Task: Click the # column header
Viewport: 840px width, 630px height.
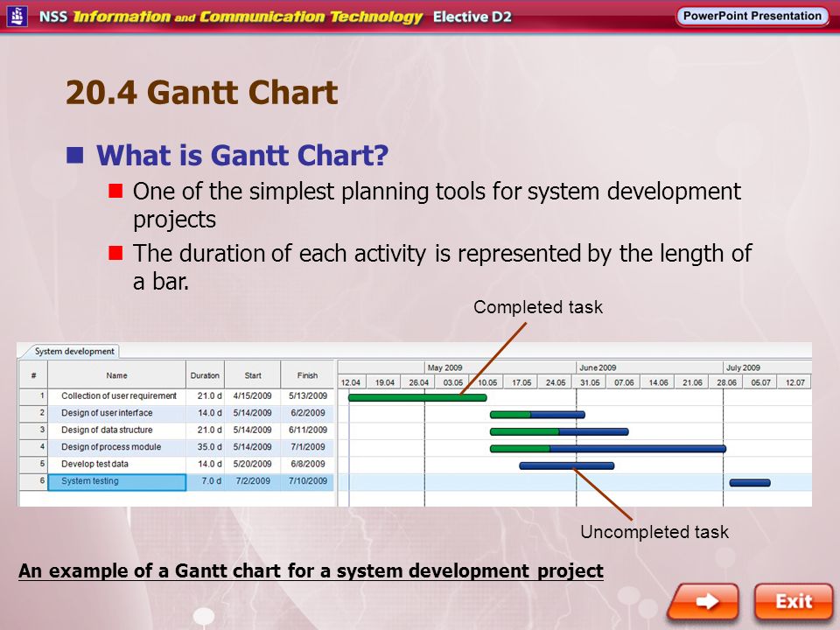Action: pyautogui.click(x=34, y=375)
